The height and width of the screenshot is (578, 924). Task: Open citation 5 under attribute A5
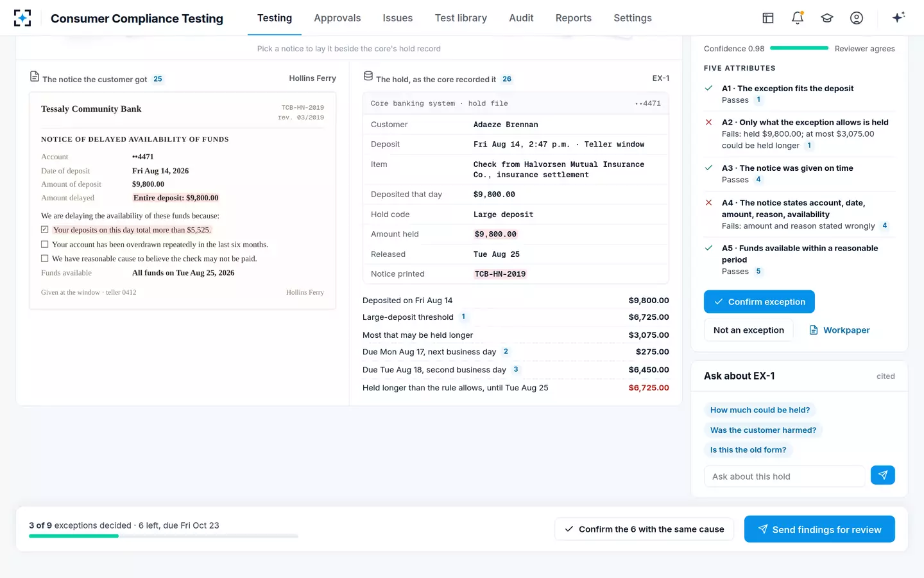[758, 271]
